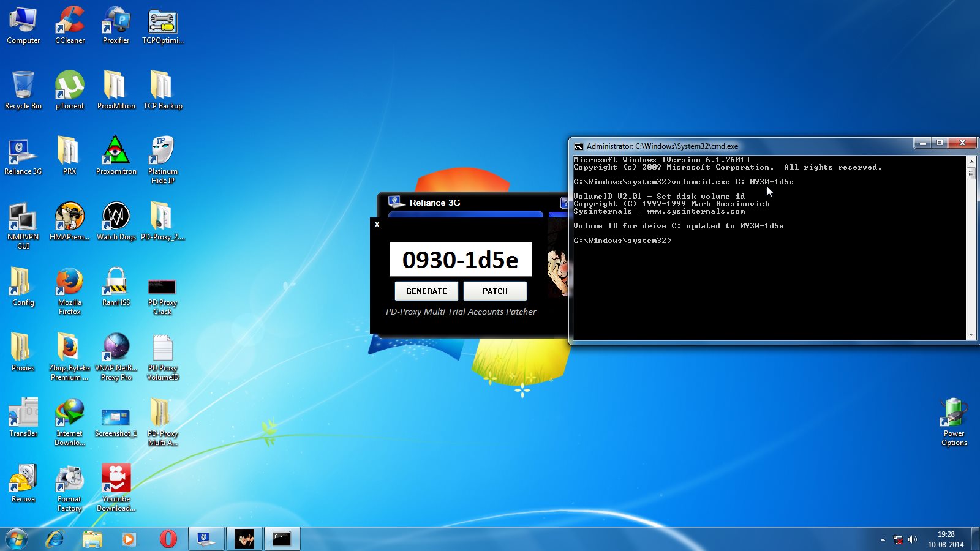Click the cmd scrollbar down arrow
The height and width of the screenshot is (551, 980).
tap(971, 335)
